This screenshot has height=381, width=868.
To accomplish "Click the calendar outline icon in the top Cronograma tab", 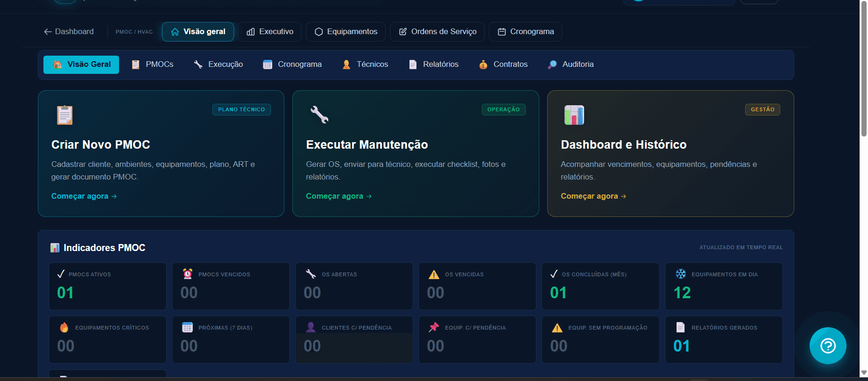I will tap(502, 32).
